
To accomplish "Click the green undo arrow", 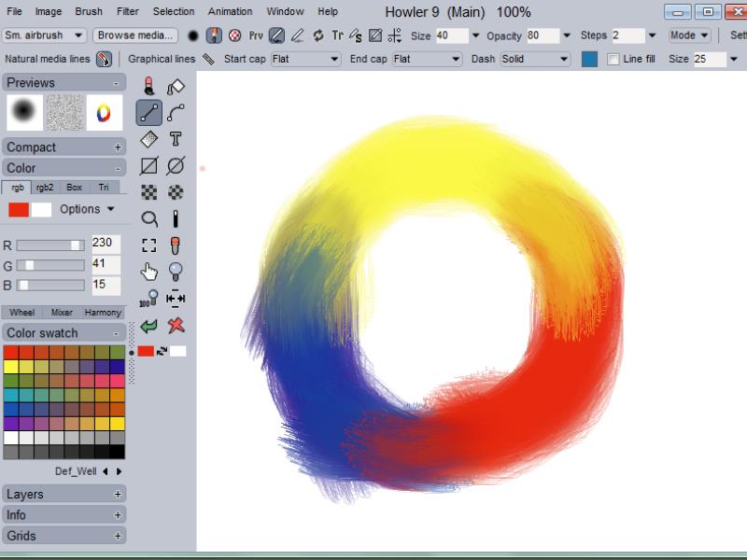I will 149,326.
